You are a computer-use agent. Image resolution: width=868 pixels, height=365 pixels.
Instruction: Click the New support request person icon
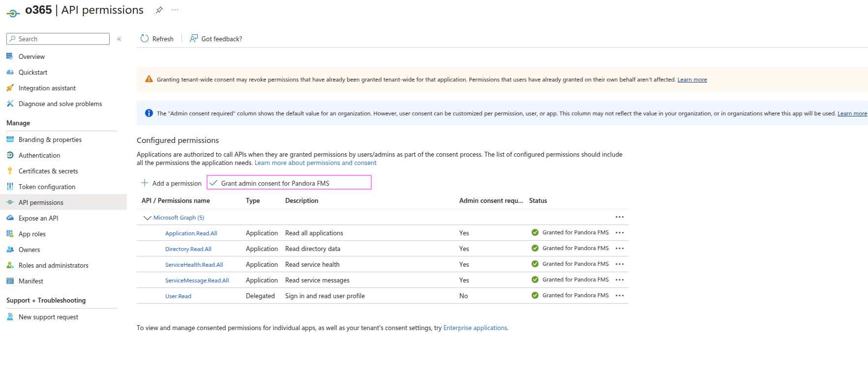point(10,317)
